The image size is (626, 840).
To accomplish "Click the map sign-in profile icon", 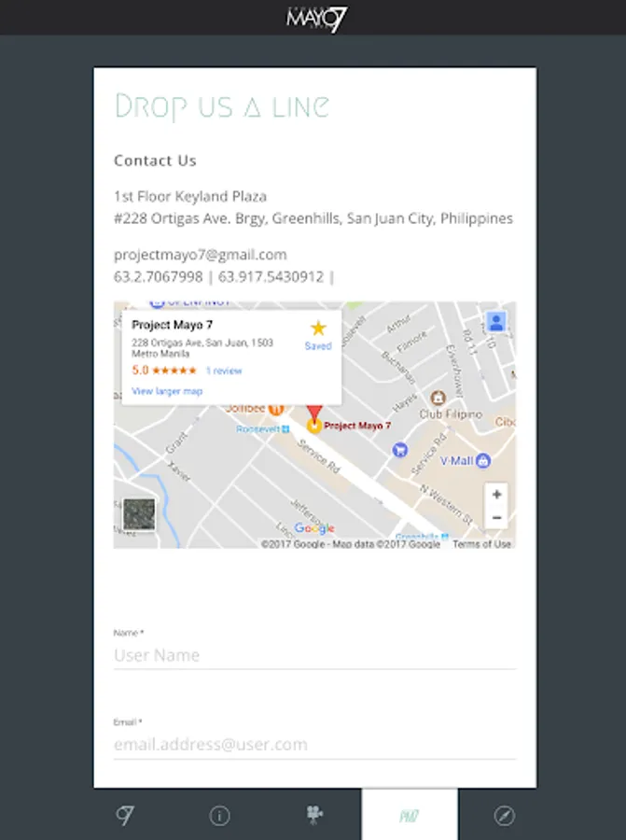I will (x=496, y=322).
